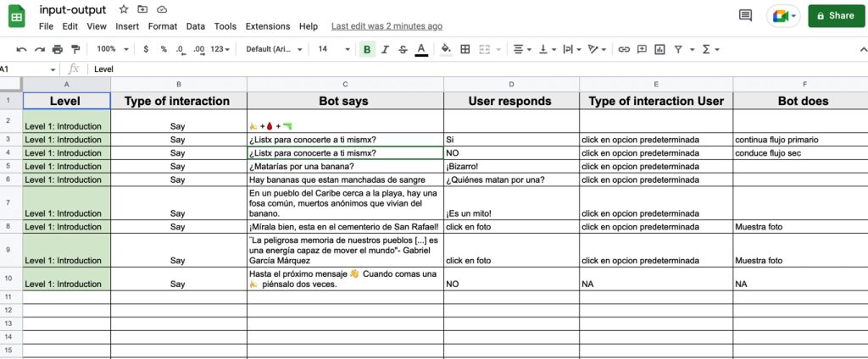Click the Create a filter icon
Image resolution: width=868 pixels, height=359 pixels.
click(x=678, y=50)
